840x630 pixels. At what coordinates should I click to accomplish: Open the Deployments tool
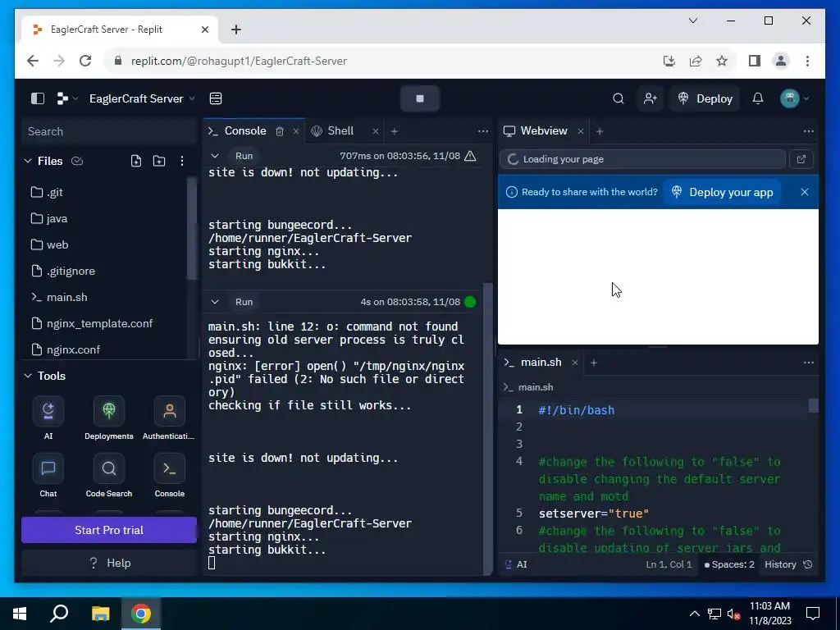(109, 418)
